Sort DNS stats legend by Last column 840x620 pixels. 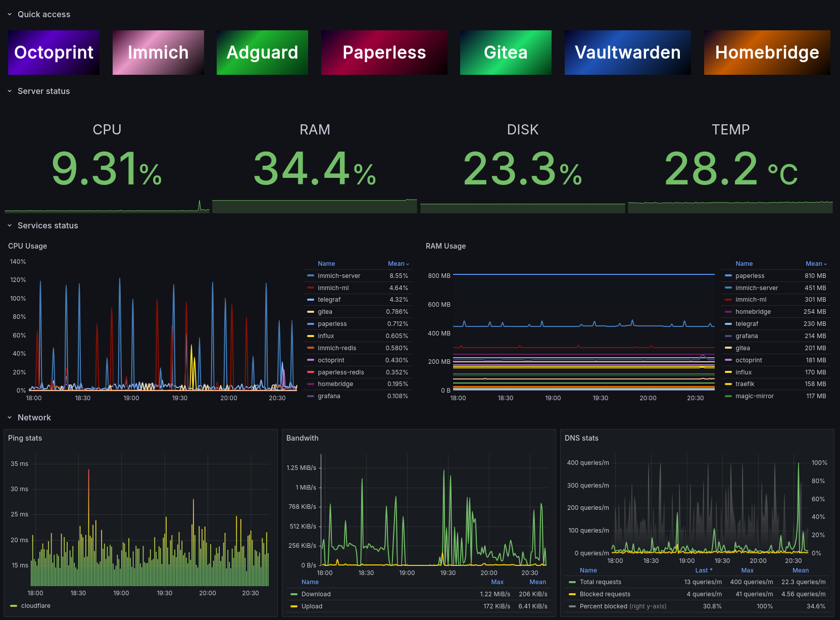click(x=704, y=570)
